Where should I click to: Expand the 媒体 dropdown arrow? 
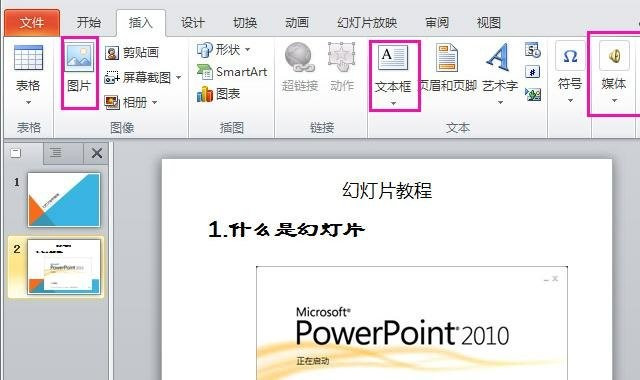pyautogui.click(x=614, y=100)
